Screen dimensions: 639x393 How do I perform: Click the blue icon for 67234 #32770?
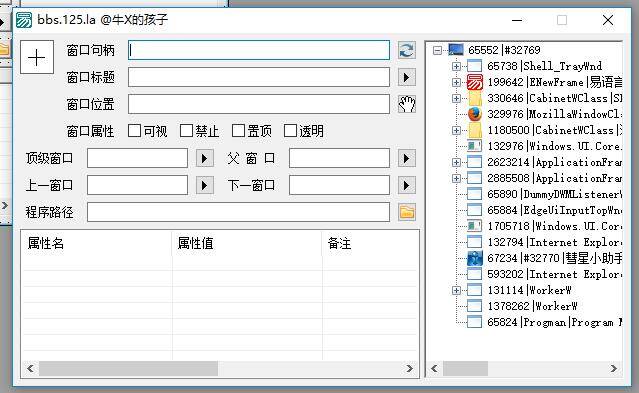(x=474, y=258)
